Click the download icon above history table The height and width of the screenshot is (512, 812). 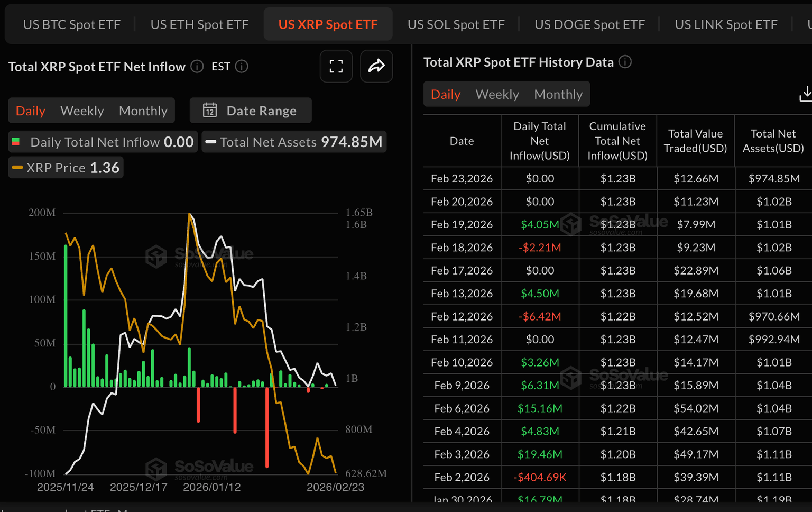click(806, 94)
